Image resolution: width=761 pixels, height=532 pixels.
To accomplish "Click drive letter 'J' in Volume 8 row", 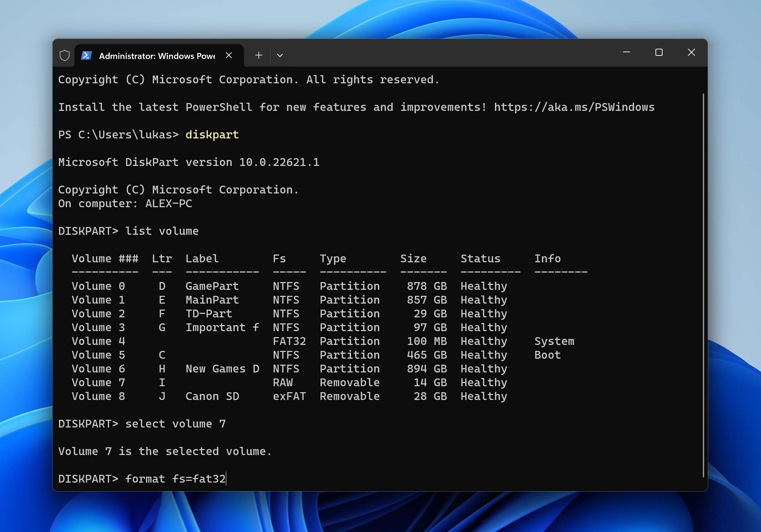I will 162,396.
